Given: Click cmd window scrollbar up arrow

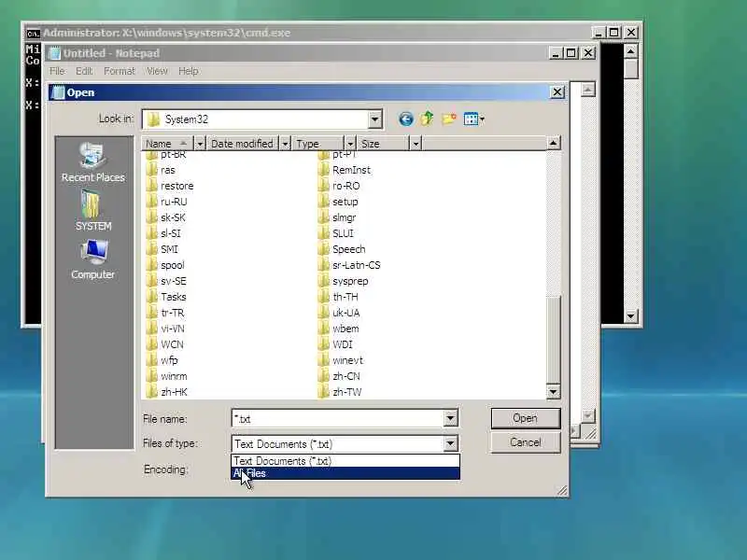Looking at the screenshot, I should click(x=631, y=50).
